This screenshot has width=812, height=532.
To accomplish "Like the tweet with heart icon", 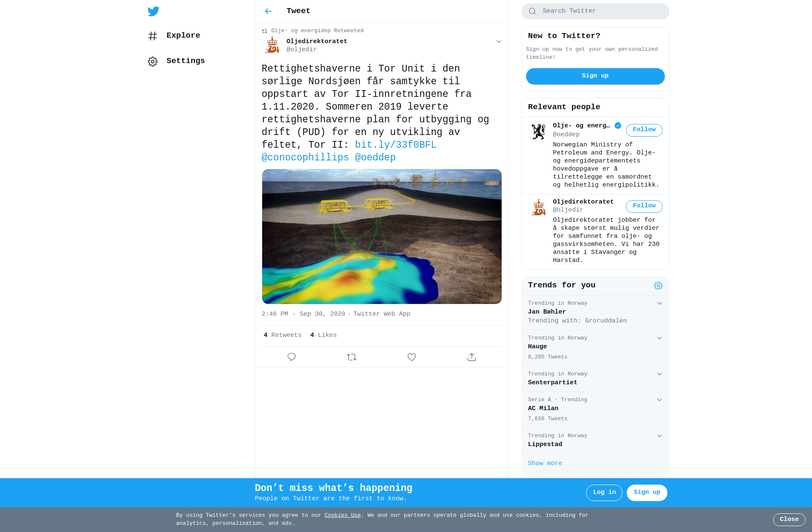I will tap(411, 357).
